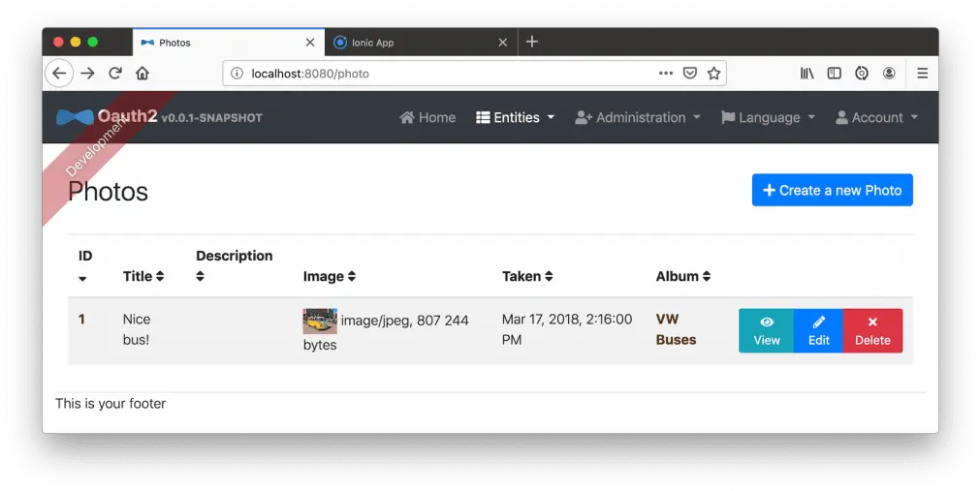Click the yellow bus image thumbnail
980x491 pixels.
click(320, 321)
